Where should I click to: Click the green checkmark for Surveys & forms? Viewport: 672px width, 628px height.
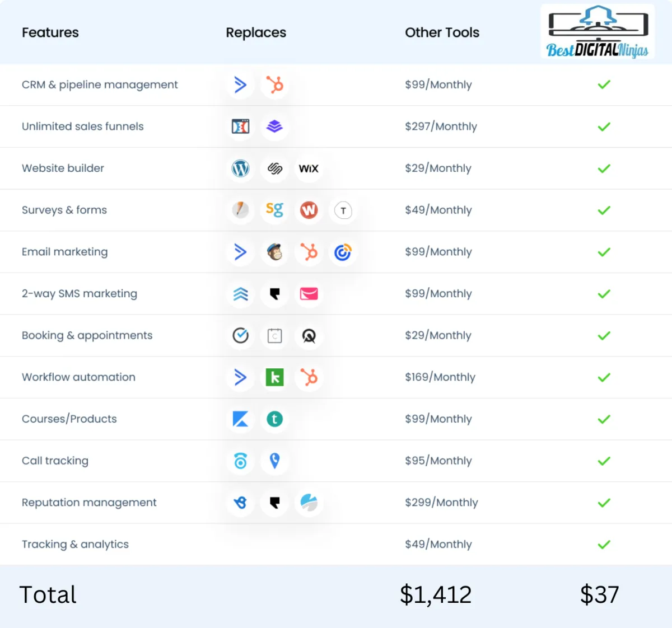coord(604,210)
